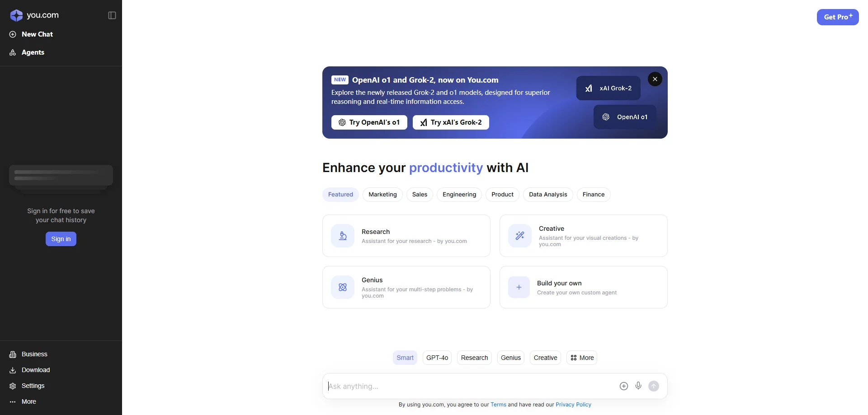Image resolution: width=868 pixels, height=415 pixels.
Task: Click the OpenAI o1 tile in banner
Action: pos(625,117)
